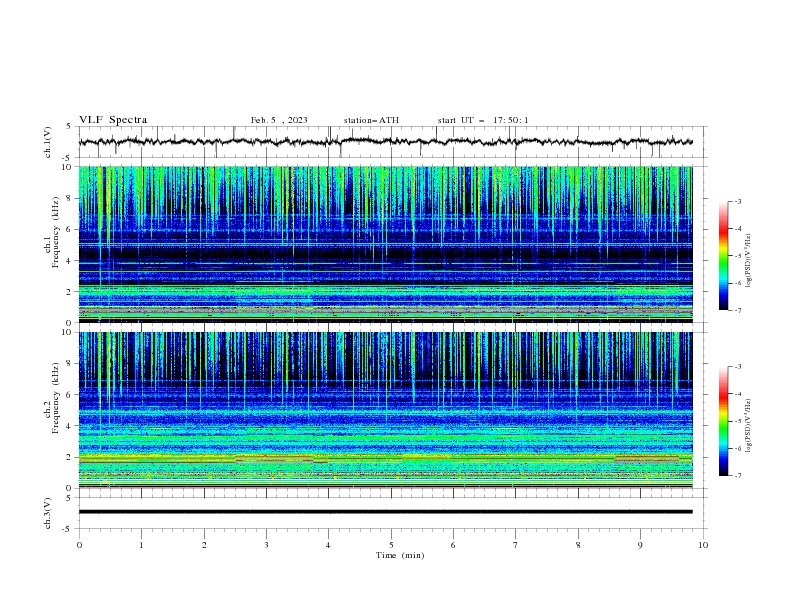Click the "-5" tick on ch.3(V) axis
The width and height of the screenshot is (792, 612).
pyautogui.click(x=67, y=529)
